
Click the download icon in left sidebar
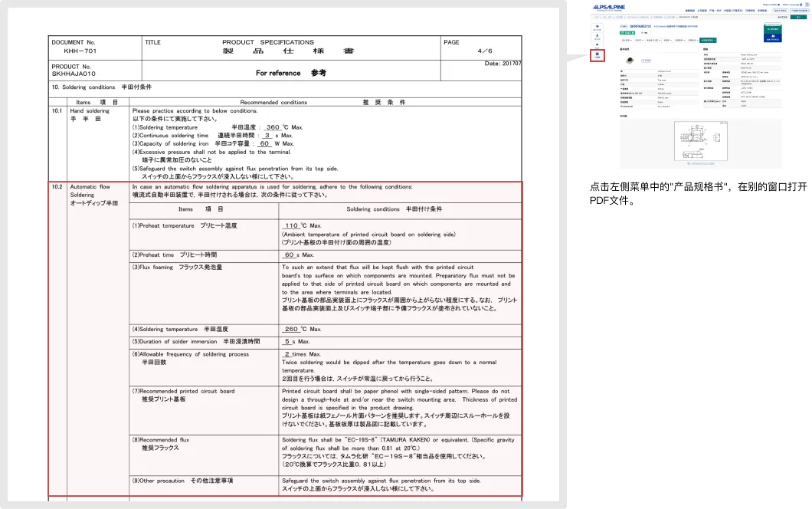(x=598, y=36)
